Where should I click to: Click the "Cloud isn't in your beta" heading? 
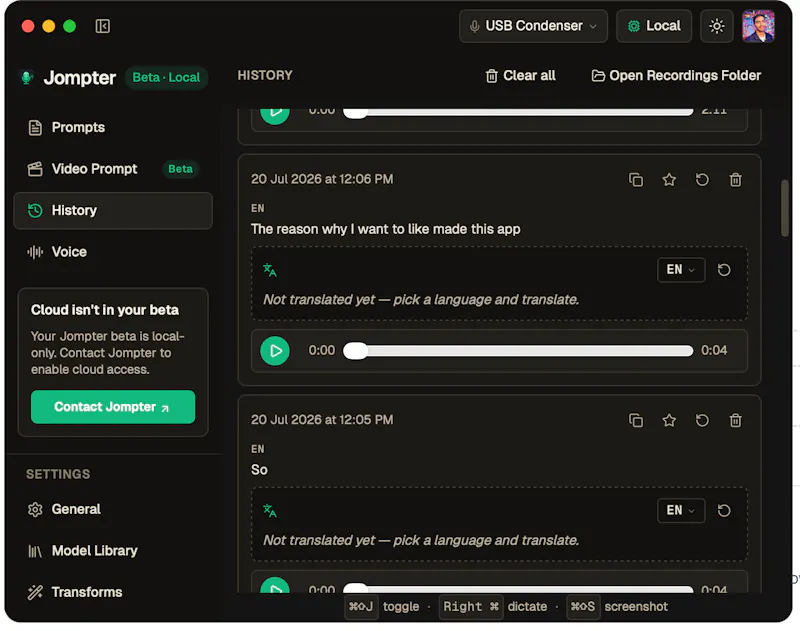click(x=105, y=310)
